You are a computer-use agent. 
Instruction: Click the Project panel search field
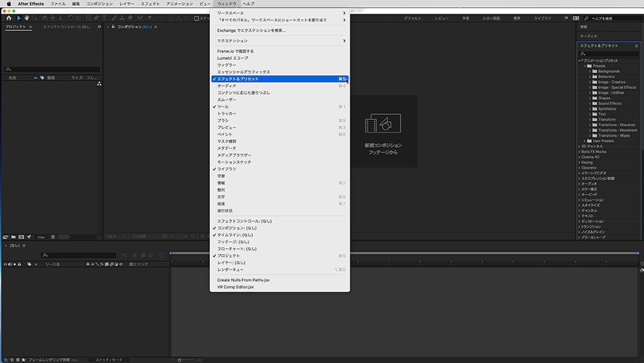click(x=52, y=70)
